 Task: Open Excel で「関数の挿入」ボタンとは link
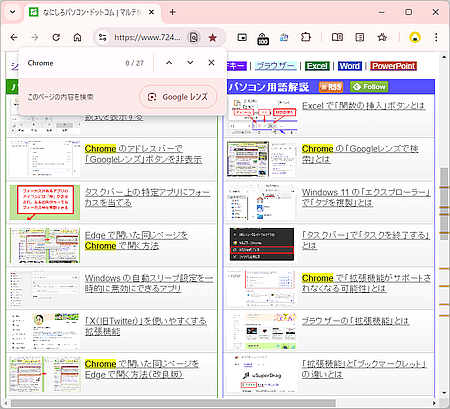tap(364, 106)
